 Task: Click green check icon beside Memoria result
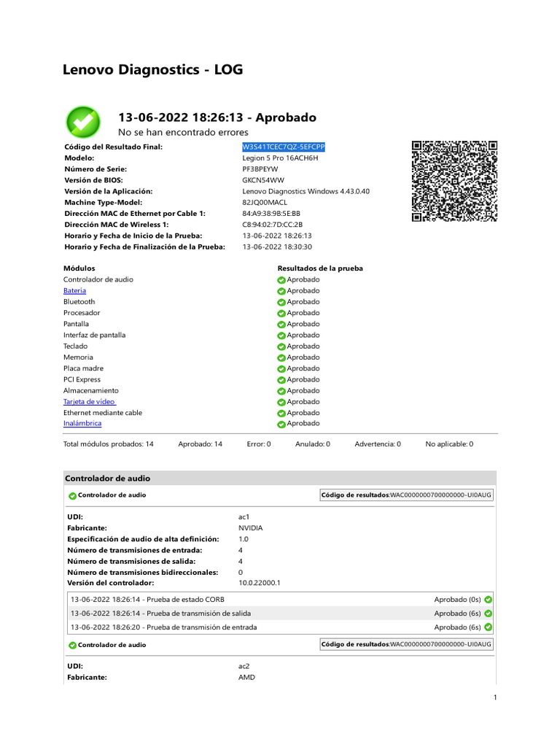281,357
